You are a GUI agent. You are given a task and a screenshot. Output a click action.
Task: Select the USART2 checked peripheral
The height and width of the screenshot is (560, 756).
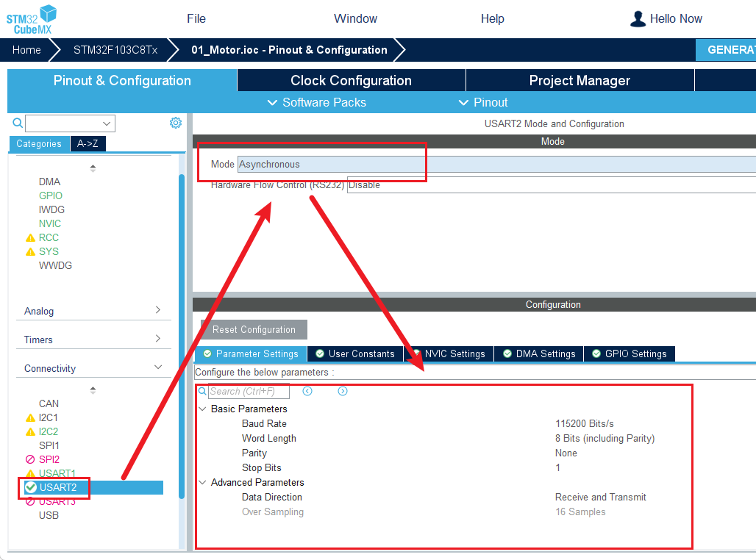tap(57, 487)
